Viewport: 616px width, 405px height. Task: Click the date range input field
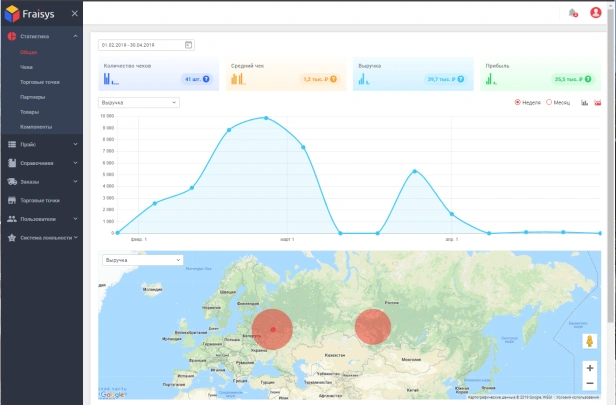(x=141, y=45)
